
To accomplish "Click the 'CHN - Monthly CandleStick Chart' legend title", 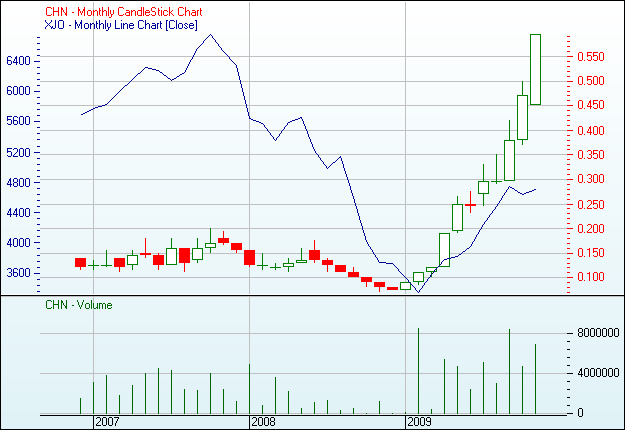I will [124, 12].
